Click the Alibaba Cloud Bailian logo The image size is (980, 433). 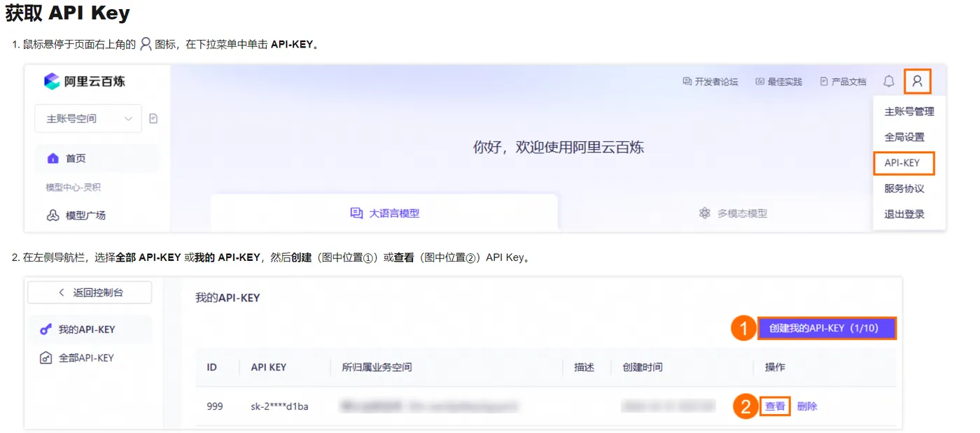tap(85, 81)
